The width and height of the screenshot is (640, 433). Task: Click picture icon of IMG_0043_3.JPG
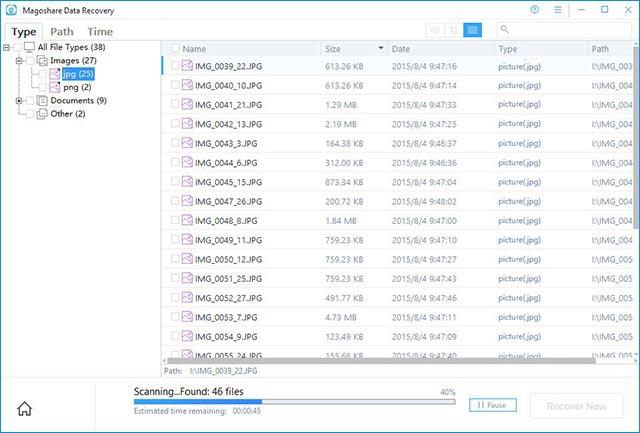tap(187, 143)
